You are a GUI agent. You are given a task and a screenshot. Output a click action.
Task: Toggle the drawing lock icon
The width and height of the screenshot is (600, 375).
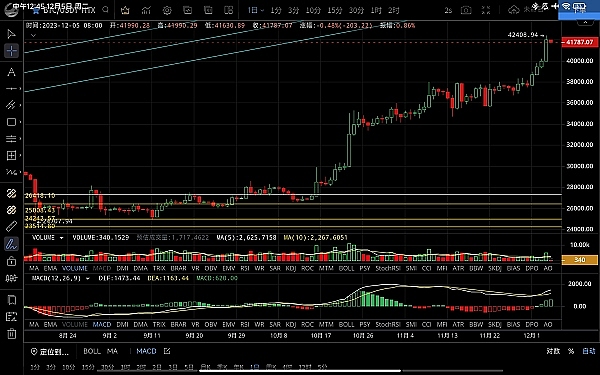[x=11, y=261]
